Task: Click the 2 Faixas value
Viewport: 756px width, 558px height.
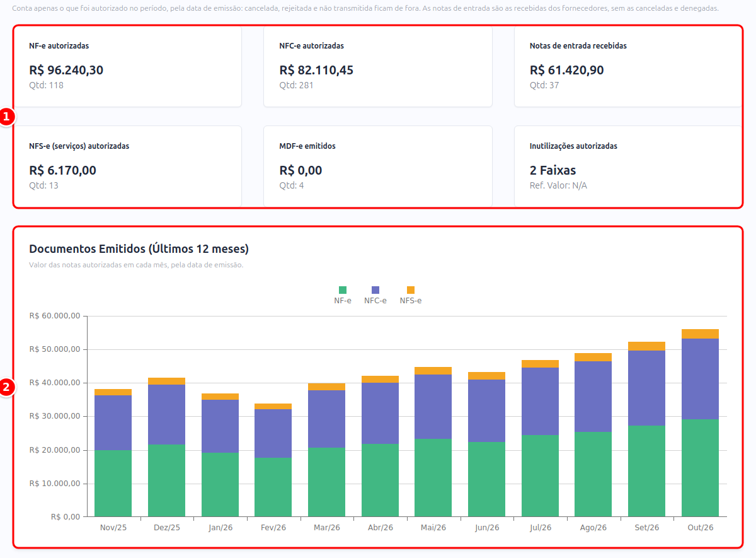Action: click(553, 170)
